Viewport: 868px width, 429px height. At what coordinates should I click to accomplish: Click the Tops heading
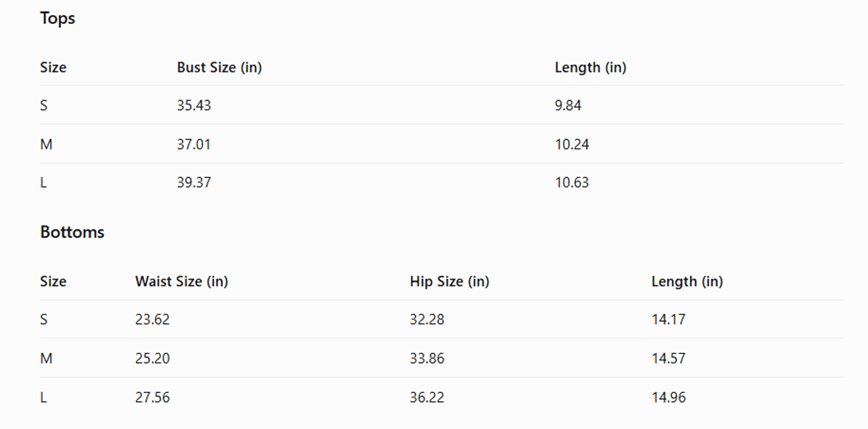click(x=58, y=19)
